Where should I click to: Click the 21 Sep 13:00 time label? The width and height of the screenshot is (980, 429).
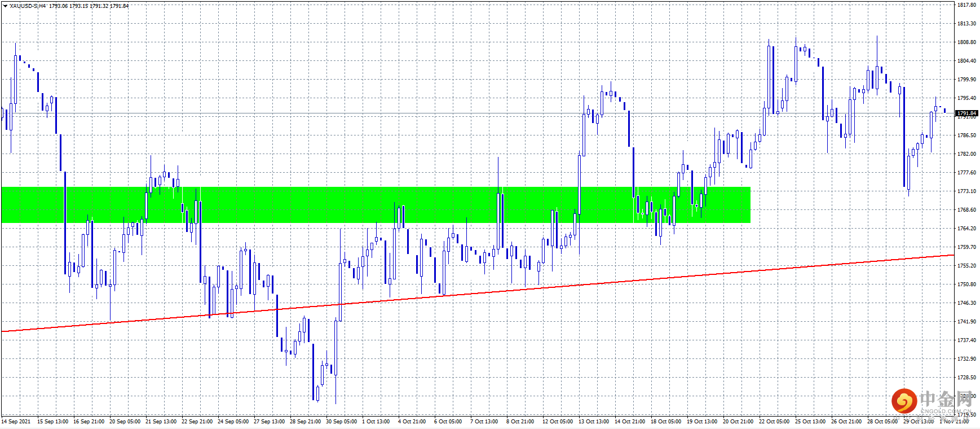coord(161,422)
